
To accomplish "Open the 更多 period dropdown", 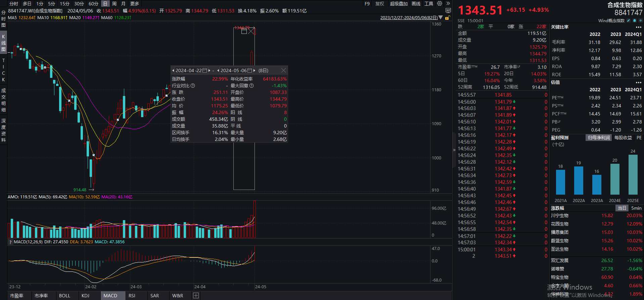I will pos(135,4).
